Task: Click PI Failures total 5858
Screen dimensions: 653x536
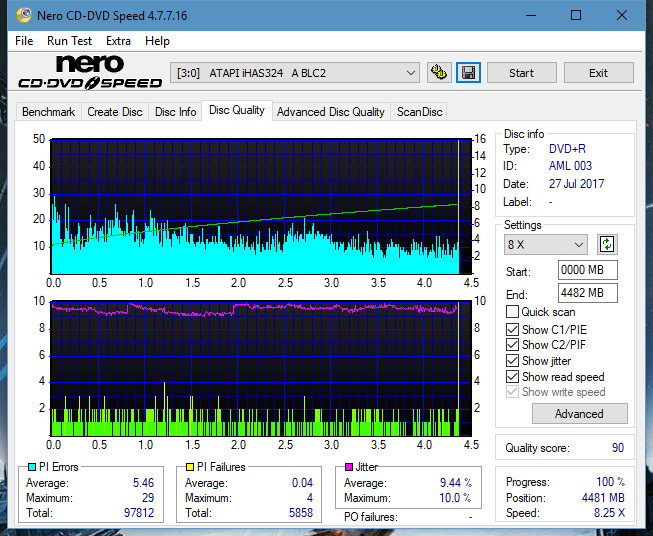Action: click(301, 513)
